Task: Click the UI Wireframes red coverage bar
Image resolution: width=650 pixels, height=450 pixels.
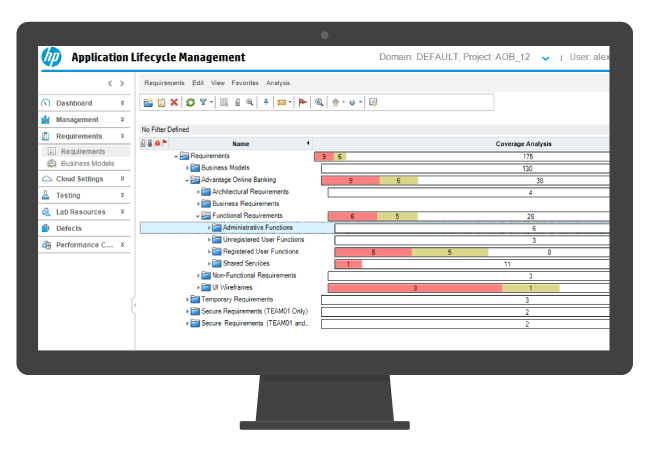Action: pyautogui.click(x=415, y=288)
